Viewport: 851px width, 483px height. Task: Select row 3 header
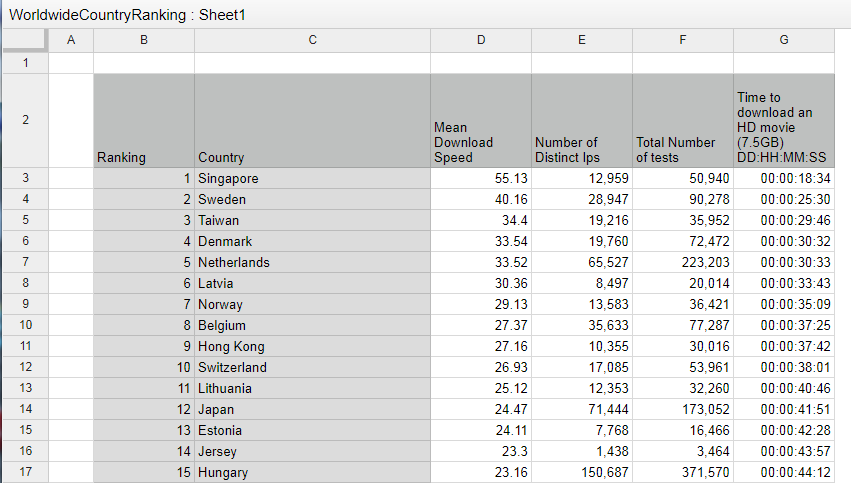26,178
